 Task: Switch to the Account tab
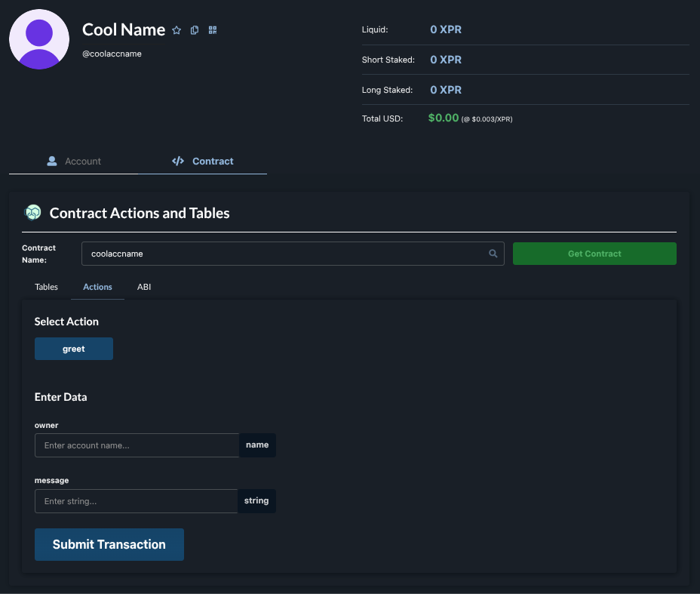click(74, 161)
